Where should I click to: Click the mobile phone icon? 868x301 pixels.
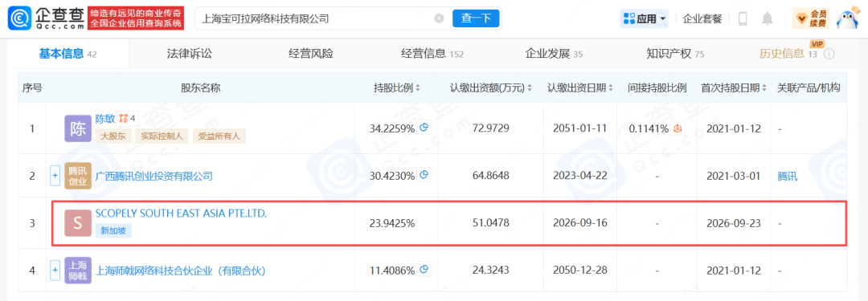[743, 18]
